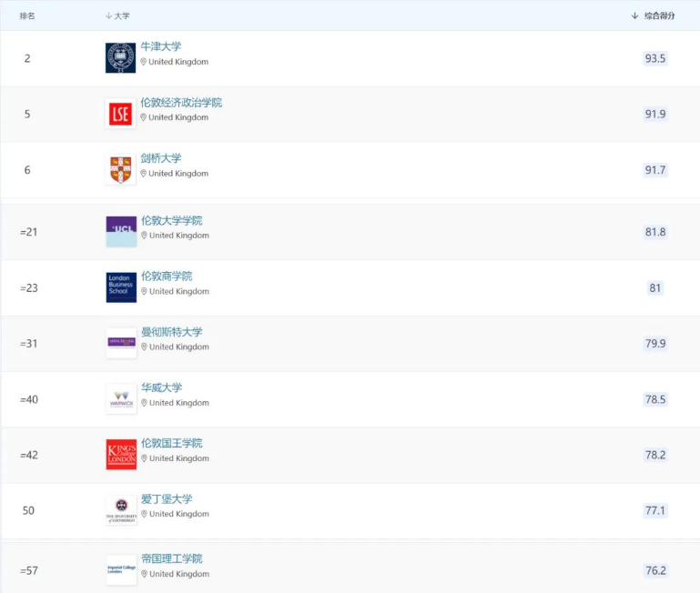Viewport: 700px width, 593px height.
Task: Select the 76.2 score badge
Action: (655, 570)
